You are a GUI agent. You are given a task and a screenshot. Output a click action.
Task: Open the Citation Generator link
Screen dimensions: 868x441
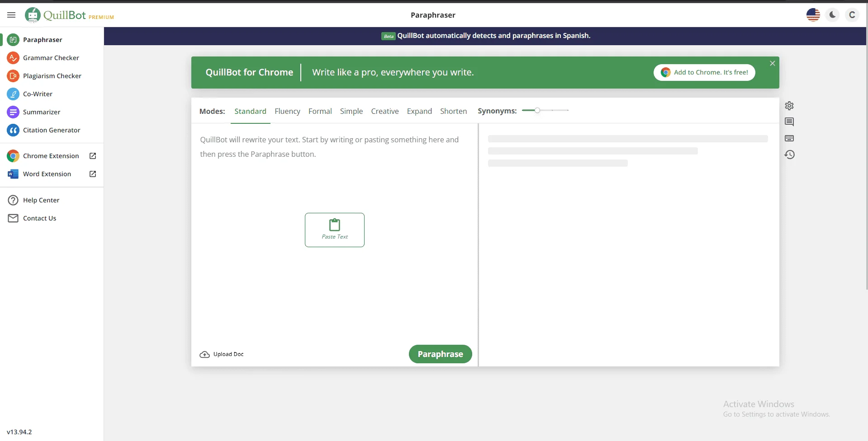tap(52, 130)
